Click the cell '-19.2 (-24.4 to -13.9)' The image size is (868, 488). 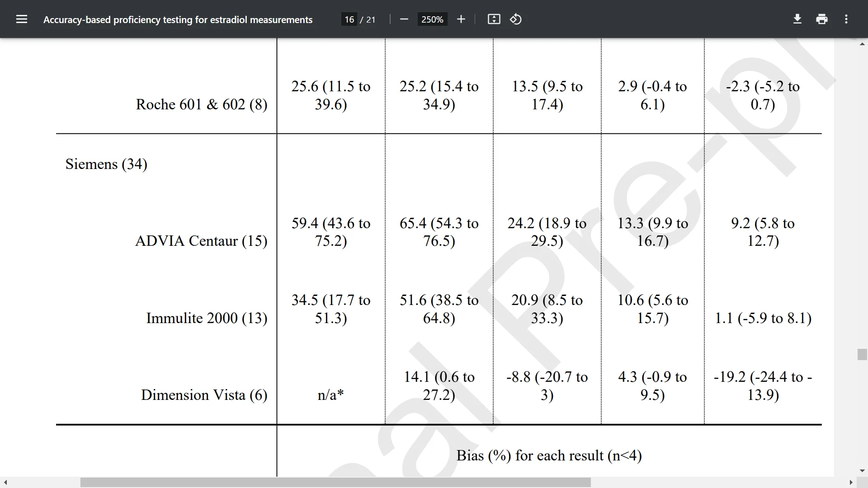pyautogui.click(x=763, y=386)
